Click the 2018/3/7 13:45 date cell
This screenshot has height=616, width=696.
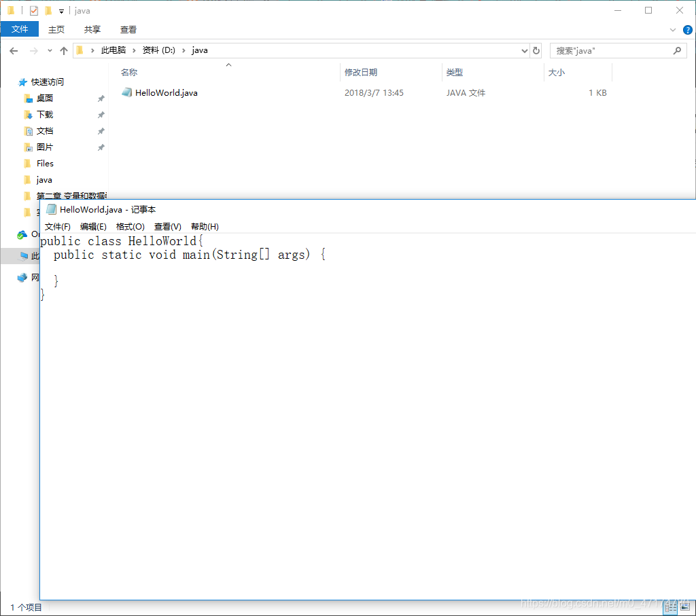(374, 92)
